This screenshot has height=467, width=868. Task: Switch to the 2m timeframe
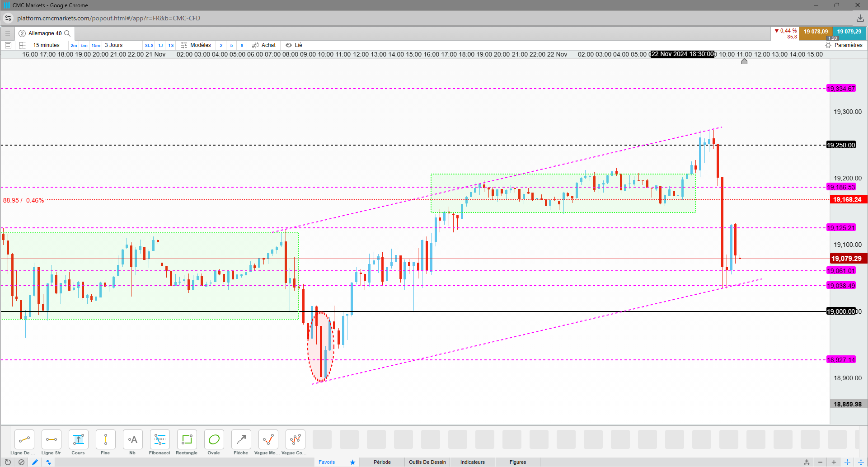74,46
